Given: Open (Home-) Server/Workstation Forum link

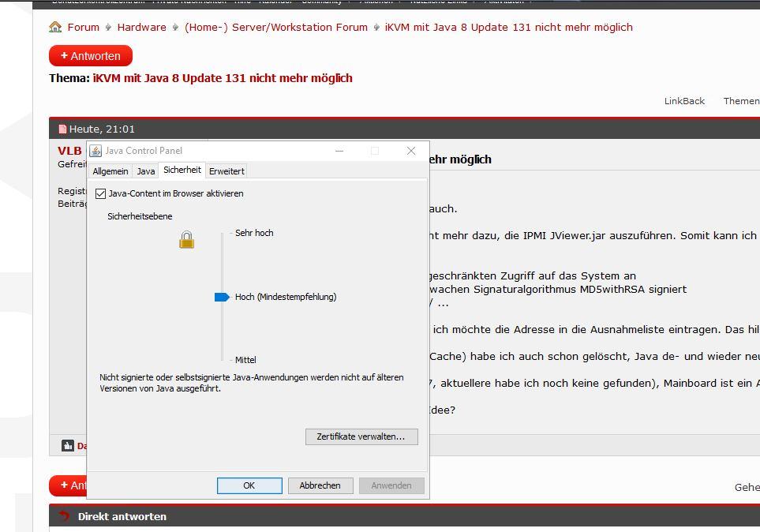Looking at the screenshot, I should coord(275,27).
